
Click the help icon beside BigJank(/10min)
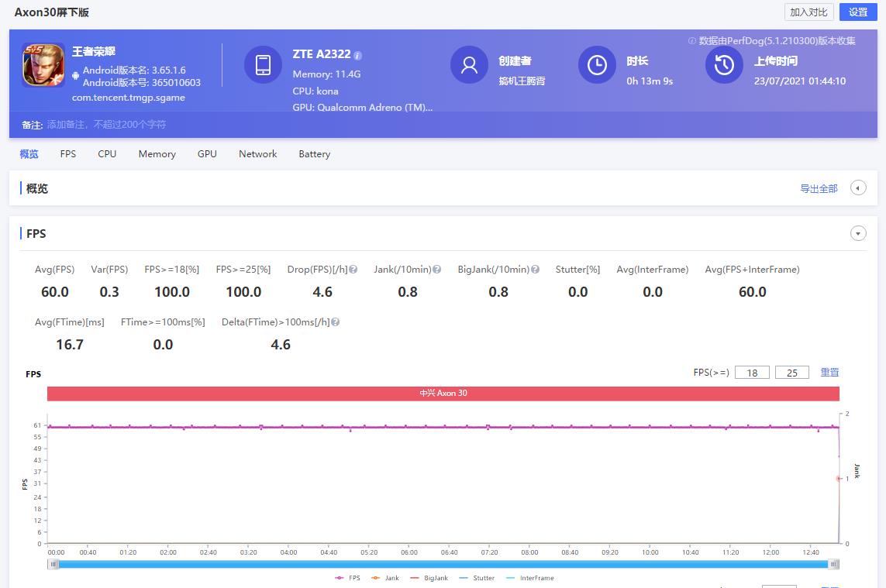click(535, 270)
